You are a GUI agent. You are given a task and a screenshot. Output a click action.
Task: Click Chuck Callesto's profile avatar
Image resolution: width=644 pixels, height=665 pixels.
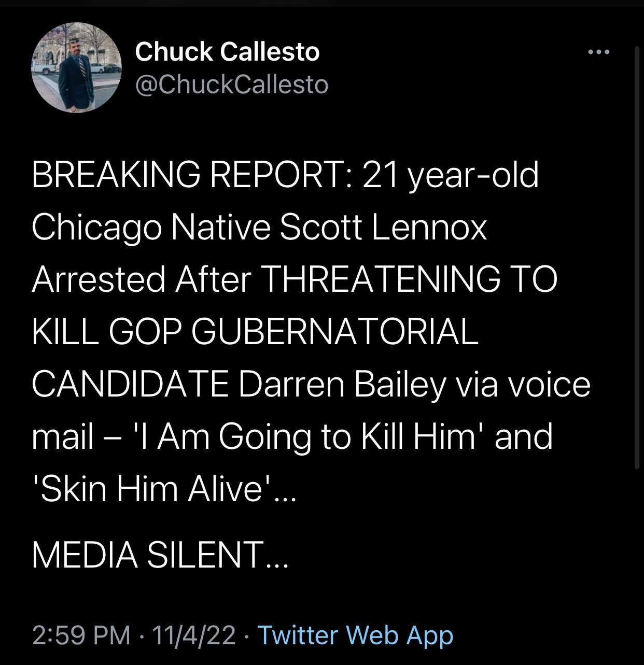click(x=76, y=68)
